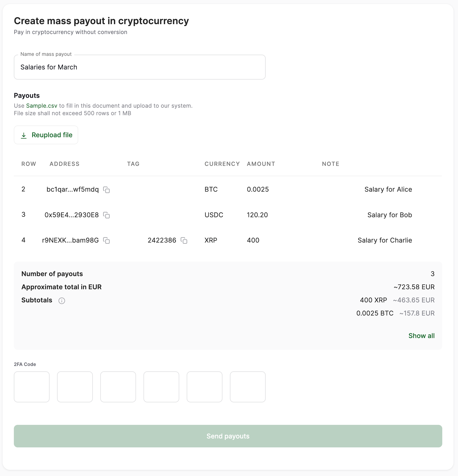
Task: Open the Subtotals info tooltip
Action: click(62, 301)
